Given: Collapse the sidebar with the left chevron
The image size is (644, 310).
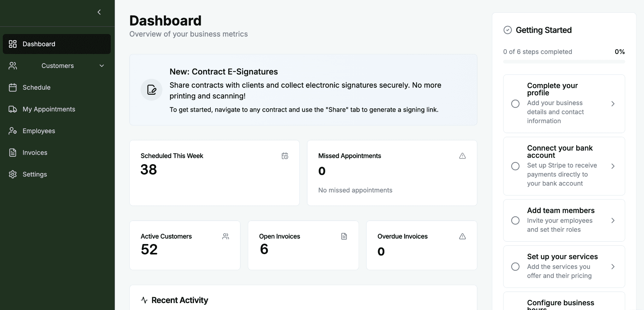Looking at the screenshot, I should click(x=99, y=12).
